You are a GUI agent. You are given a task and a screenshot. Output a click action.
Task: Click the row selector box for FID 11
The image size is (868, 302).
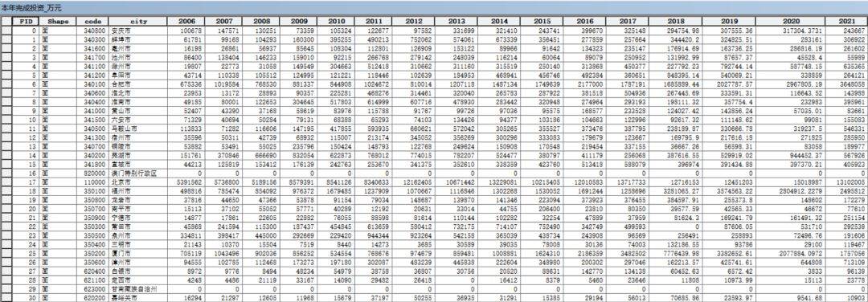[6, 128]
